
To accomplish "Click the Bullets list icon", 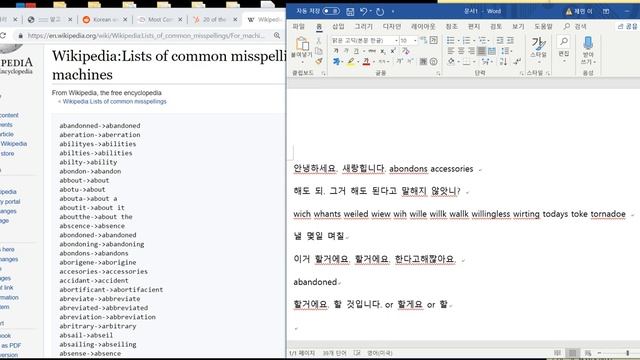I will 451,40.
